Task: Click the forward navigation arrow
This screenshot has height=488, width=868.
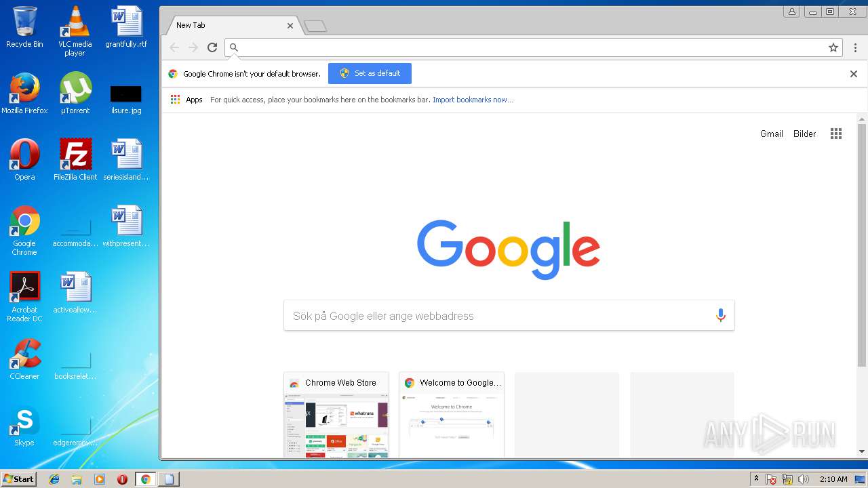Action: (193, 47)
